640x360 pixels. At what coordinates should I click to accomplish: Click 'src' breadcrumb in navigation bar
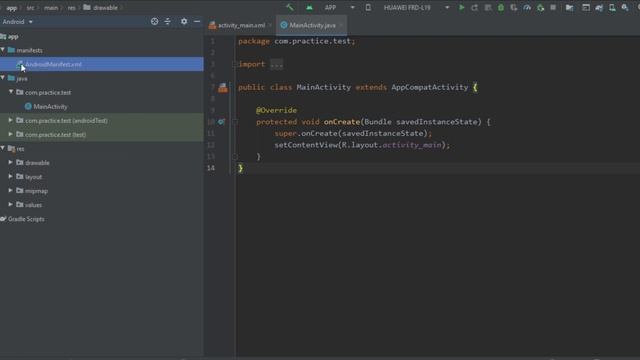[x=31, y=8]
